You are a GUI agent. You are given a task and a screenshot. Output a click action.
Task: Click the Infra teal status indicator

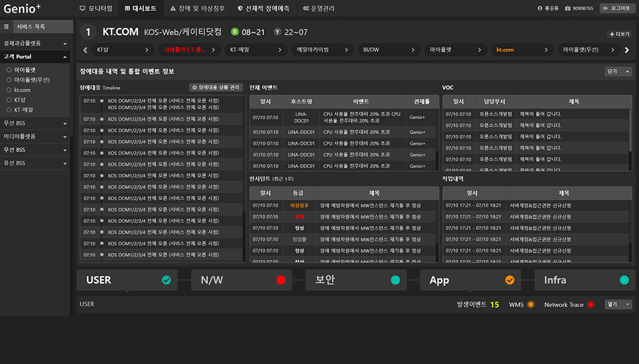coord(624,280)
